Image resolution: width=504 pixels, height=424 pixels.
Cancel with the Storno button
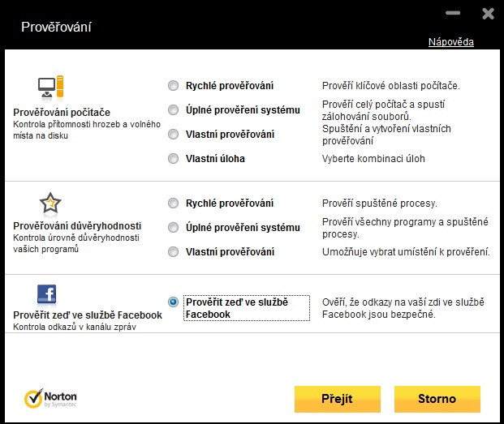click(x=437, y=399)
